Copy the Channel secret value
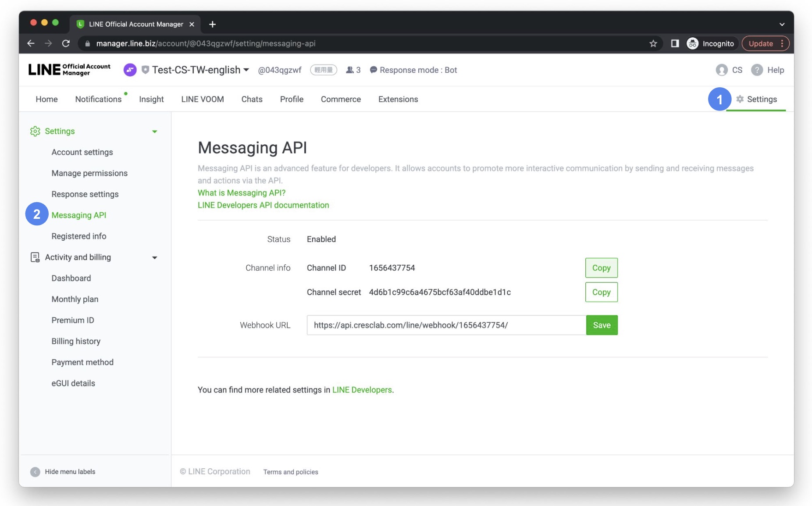The image size is (812, 506). click(601, 292)
